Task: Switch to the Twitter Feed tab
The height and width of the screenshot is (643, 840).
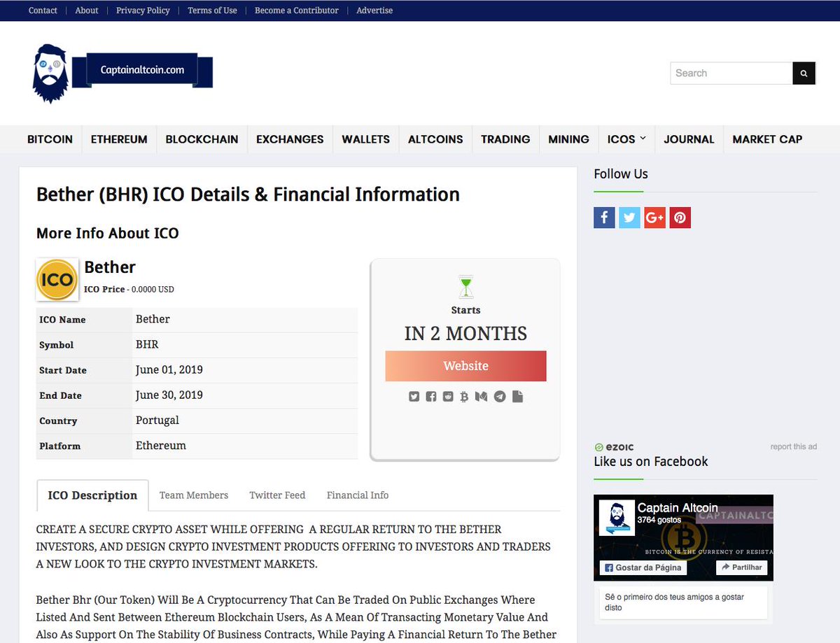Action: point(277,495)
